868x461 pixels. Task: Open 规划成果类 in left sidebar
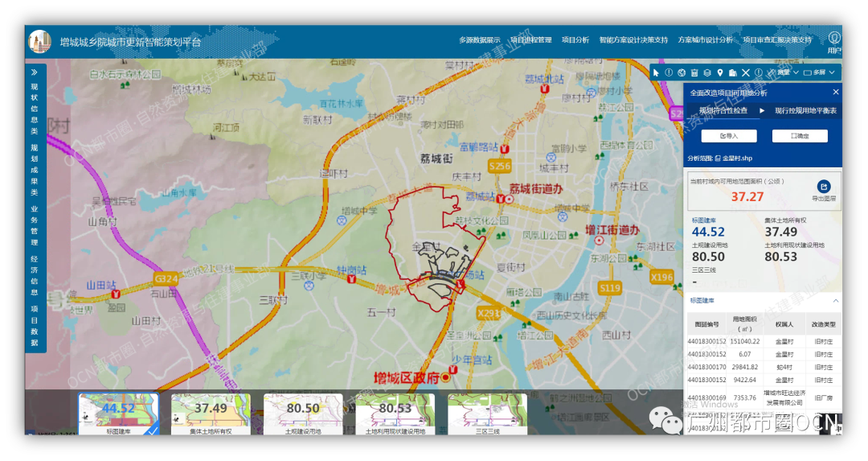(35, 170)
